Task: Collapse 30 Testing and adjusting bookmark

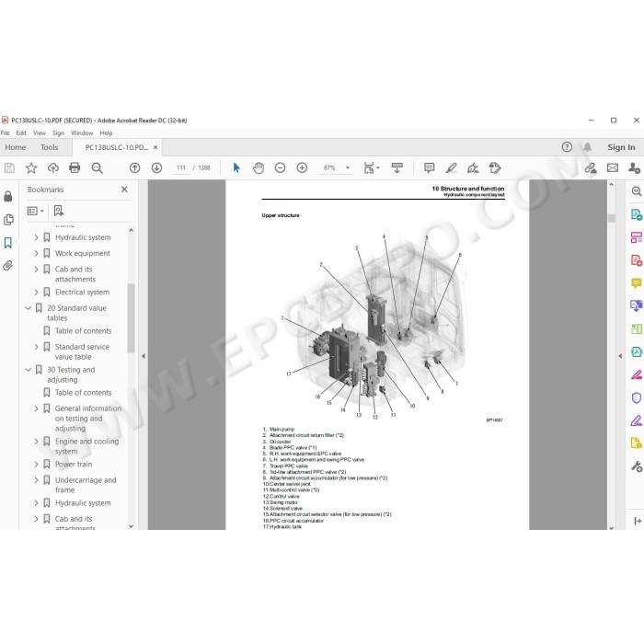Action: click(28, 370)
